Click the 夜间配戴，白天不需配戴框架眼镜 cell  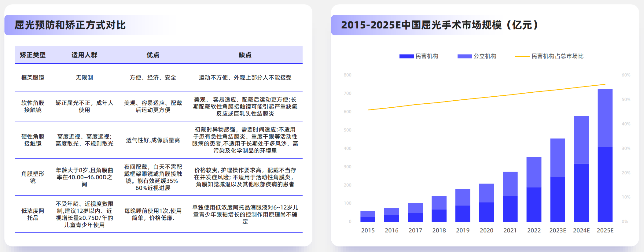[153, 177]
